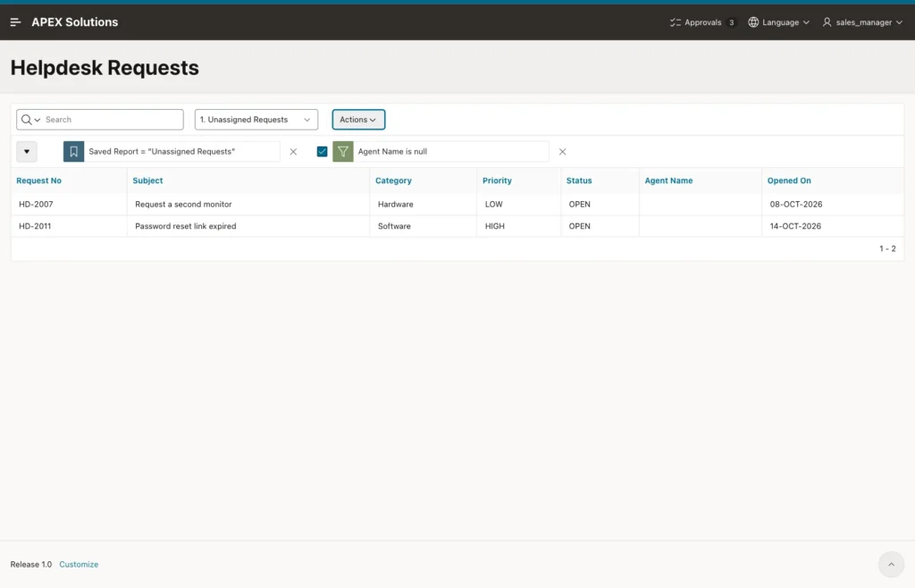
Task: Focus the Search input field
Action: [x=112, y=120]
